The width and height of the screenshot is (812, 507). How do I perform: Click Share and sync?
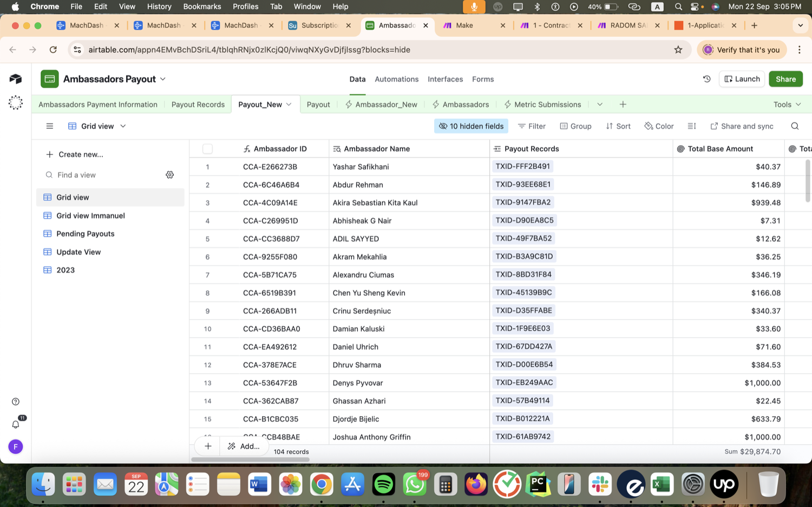point(742,126)
